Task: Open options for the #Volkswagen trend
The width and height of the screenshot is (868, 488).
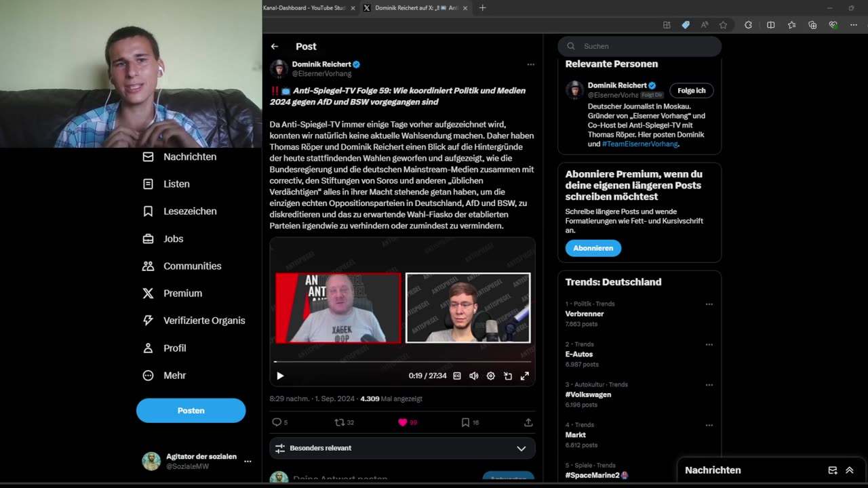Action: (709, 385)
